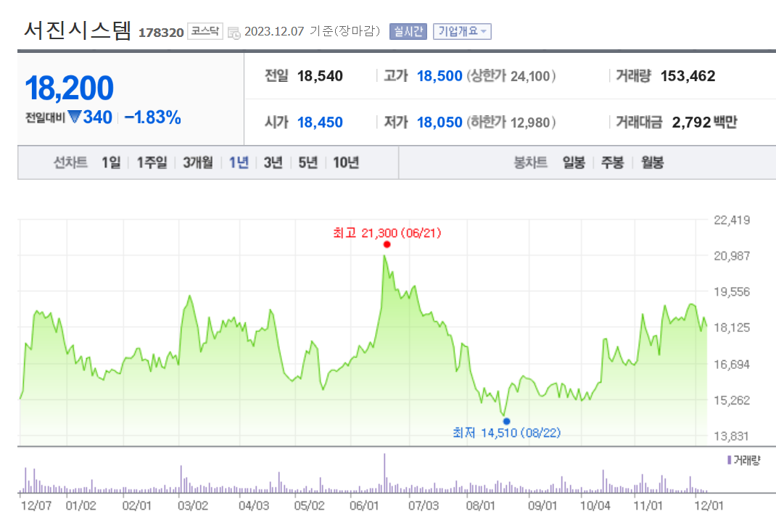Click the 봉차트 label
The height and width of the screenshot is (532, 776).
click(x=531, y=162)
